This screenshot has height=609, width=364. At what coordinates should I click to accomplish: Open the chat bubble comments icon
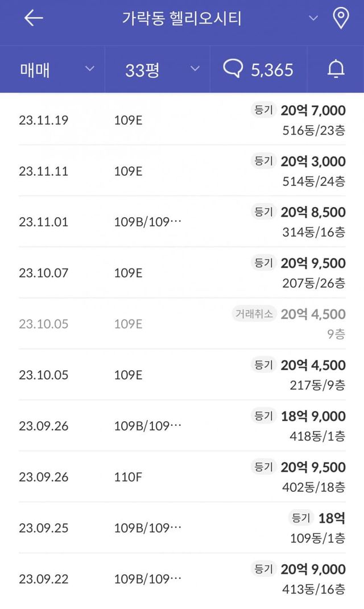click(x=233, y=69)
